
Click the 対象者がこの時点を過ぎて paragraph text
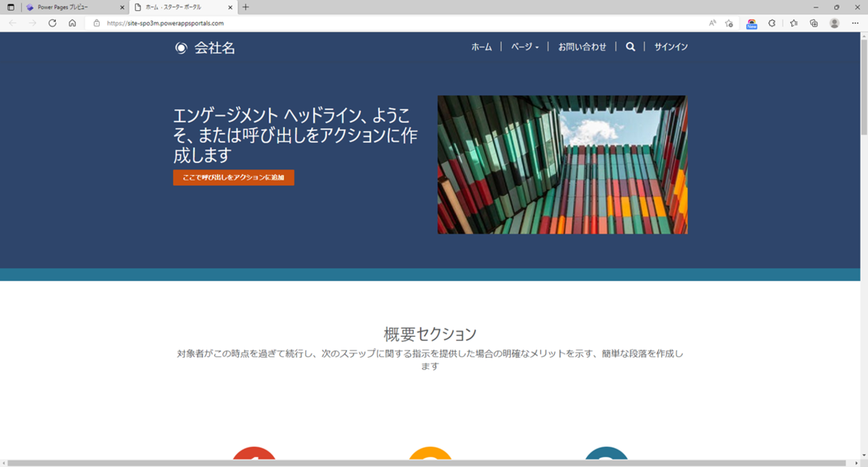(430, 360)
